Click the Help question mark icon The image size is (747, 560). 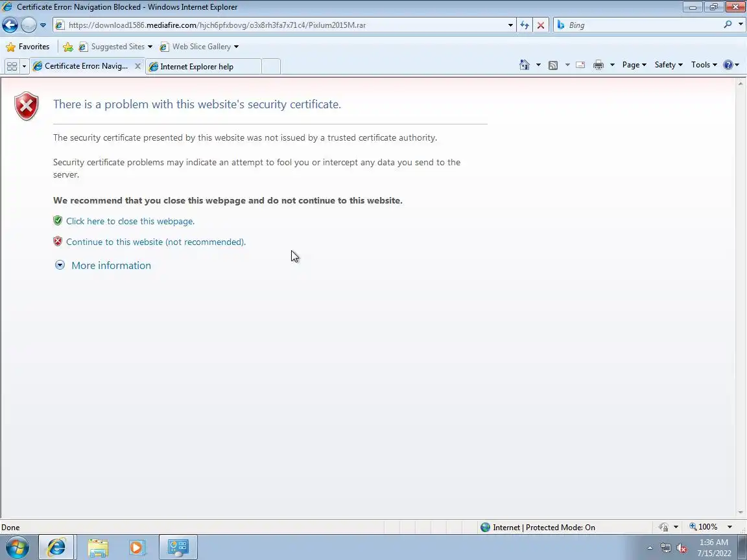click(x=728, y=65)
